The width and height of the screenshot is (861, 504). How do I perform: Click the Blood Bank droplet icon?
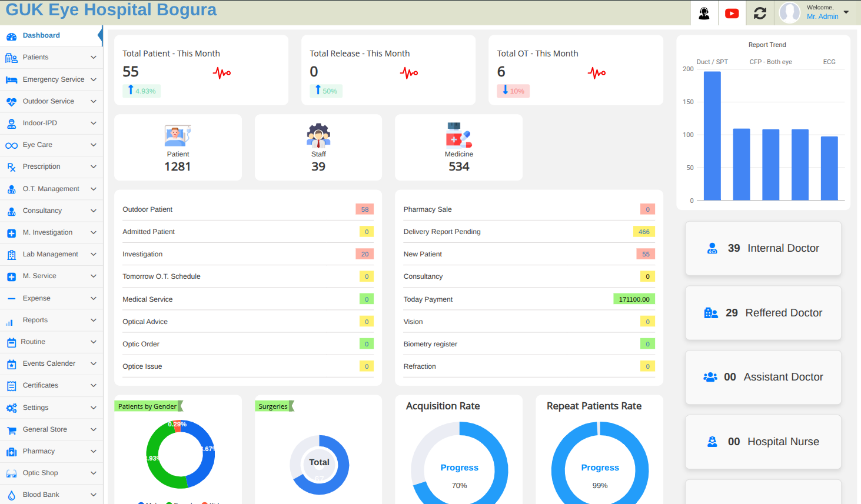tap(11, 495)
